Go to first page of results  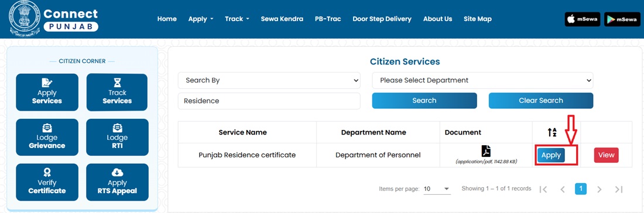pyautogui.click(x=543, y=189)
